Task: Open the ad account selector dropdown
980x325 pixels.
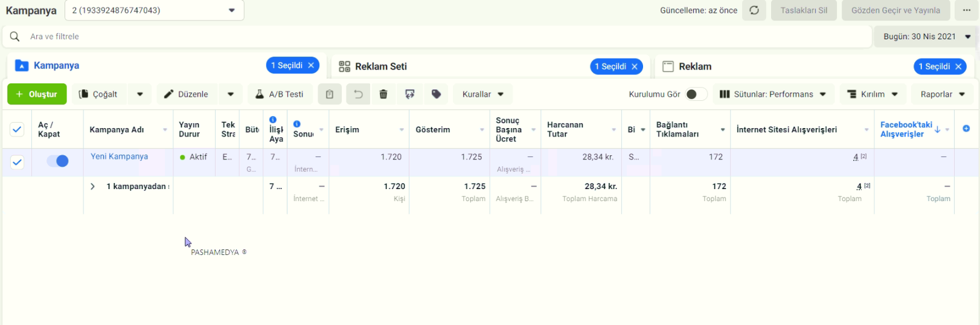Action: coord(155,10)
